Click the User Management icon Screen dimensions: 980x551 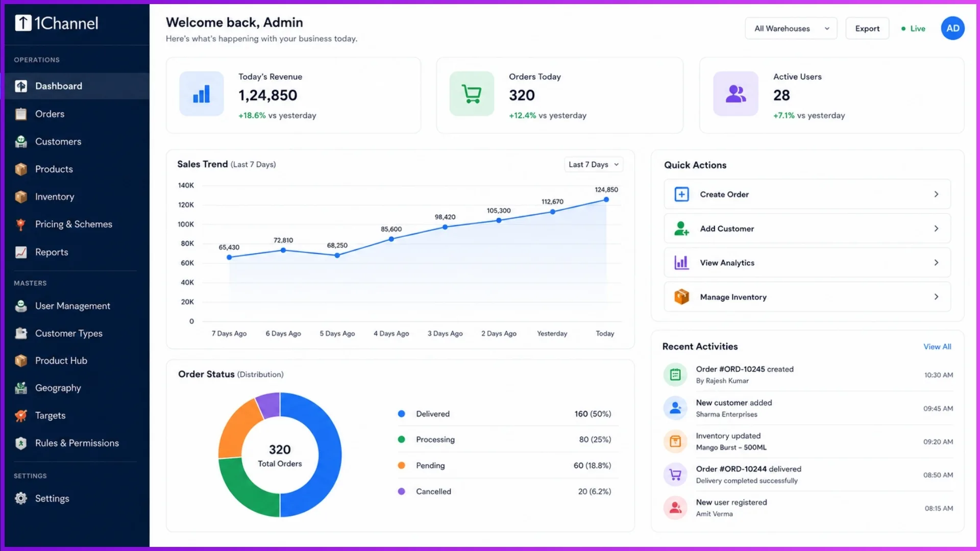pos(21,306)
